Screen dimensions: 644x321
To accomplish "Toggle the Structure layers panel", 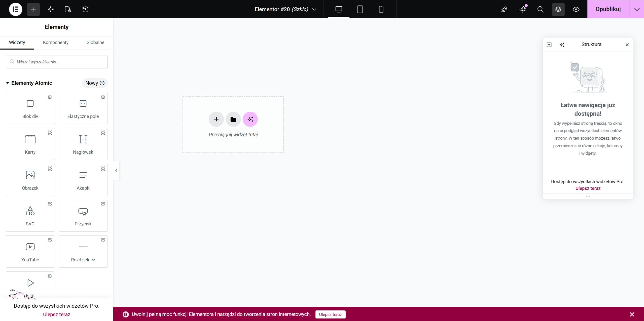I will point(558,9).
